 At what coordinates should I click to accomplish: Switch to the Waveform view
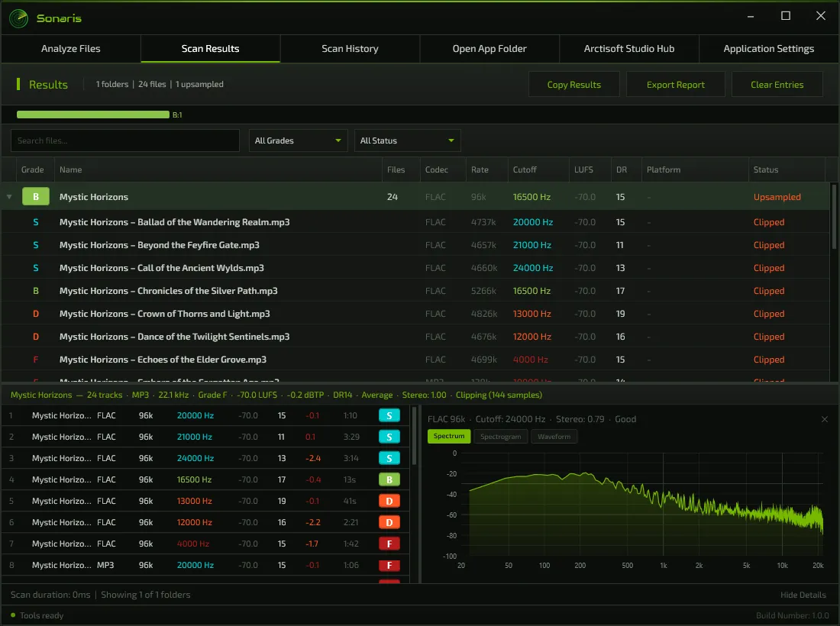554,437
